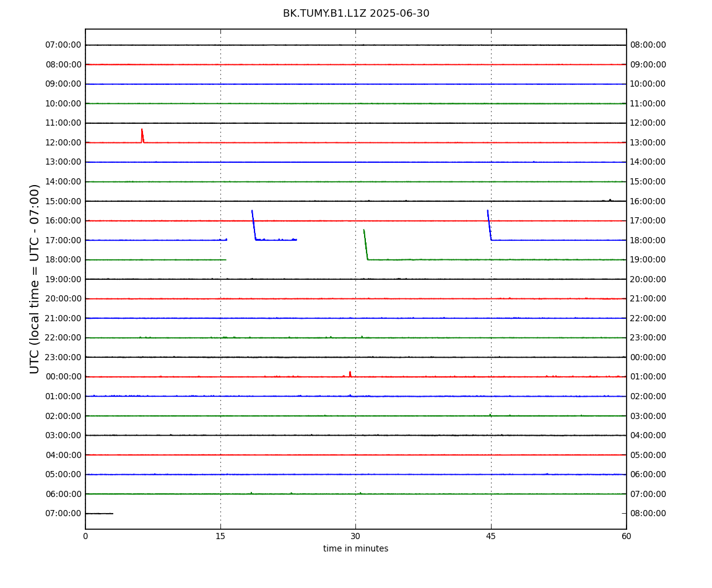
Task: Click right-axis time label 22:00:00
Action: point(648,318)
